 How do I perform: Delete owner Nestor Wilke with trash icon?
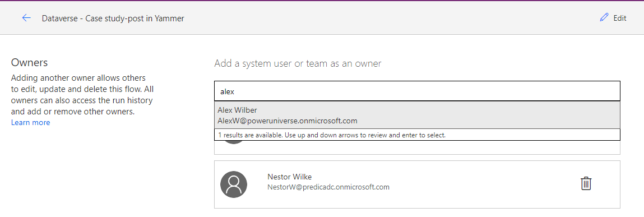[586, 183]
